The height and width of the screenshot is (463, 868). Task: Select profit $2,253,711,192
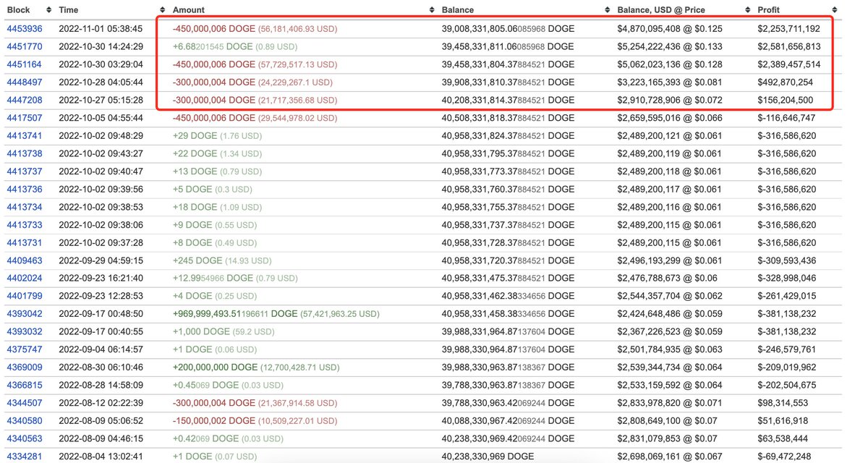[x=788, y=29]
